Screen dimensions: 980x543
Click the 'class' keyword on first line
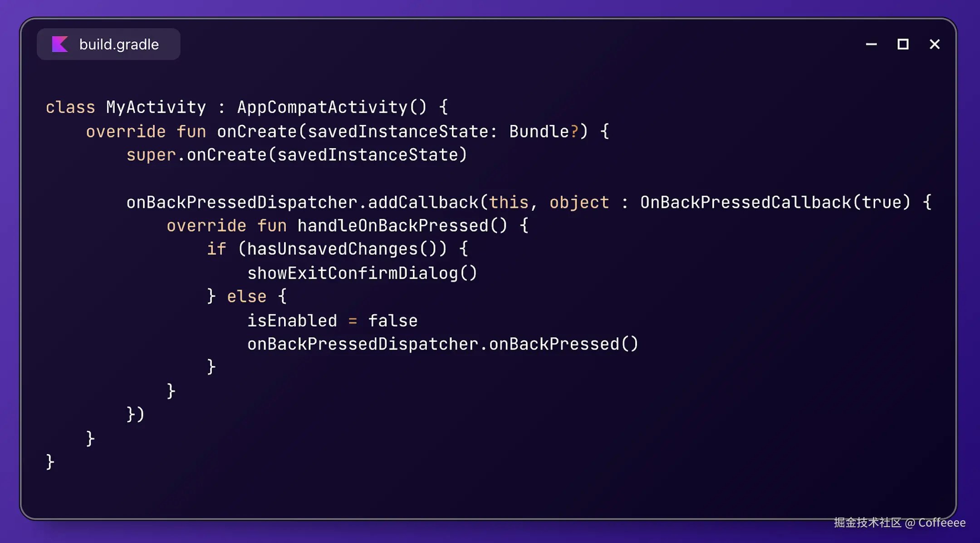(70, 108)
